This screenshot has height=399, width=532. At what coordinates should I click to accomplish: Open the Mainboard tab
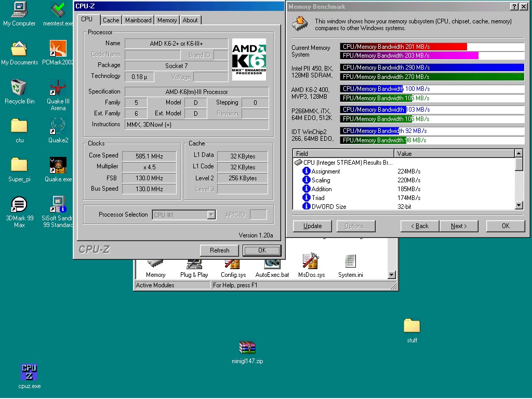(x=138, y=20)
